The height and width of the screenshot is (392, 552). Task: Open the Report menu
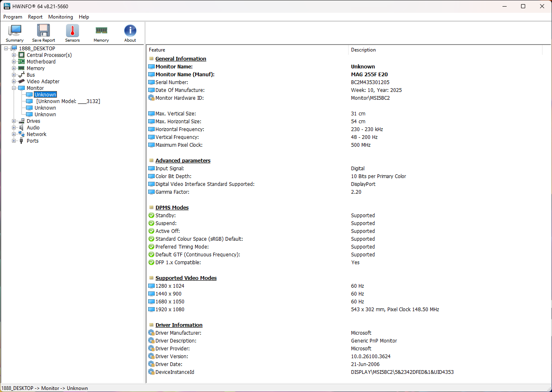(x=35, y=17)
